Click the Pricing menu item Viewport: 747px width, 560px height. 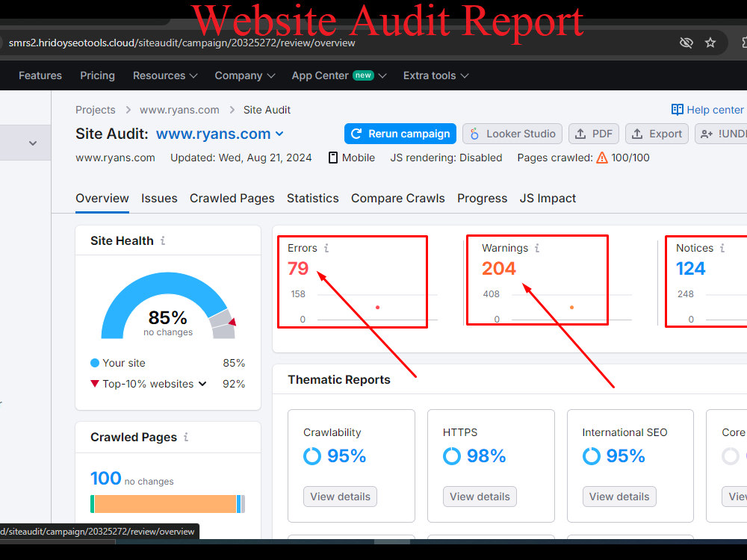coord(97,75)
